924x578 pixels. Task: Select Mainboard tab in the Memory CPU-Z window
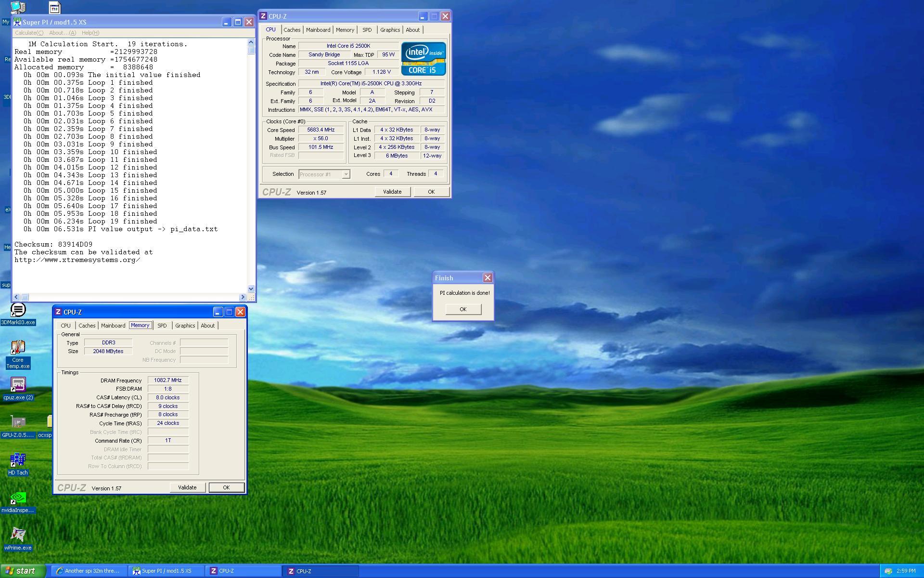pos(113,326)
